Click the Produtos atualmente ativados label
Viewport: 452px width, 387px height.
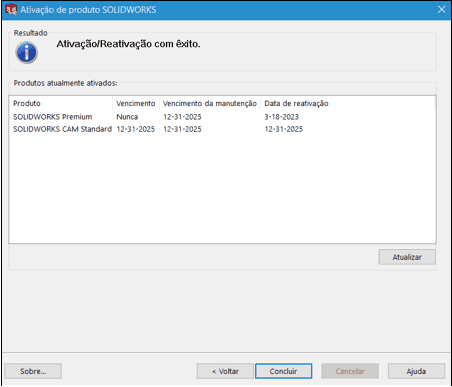click(65, 83)
